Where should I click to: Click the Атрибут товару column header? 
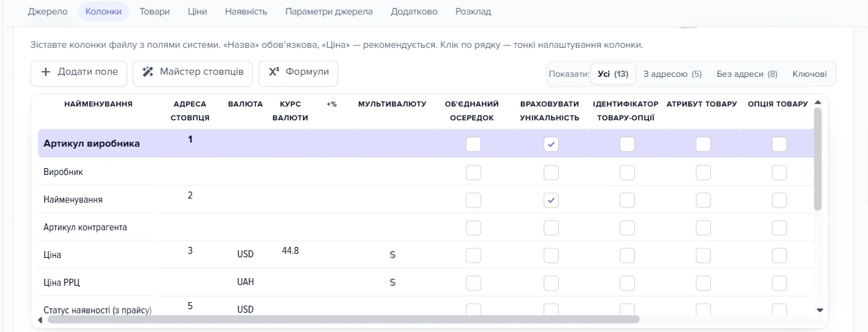pos(702,104)
